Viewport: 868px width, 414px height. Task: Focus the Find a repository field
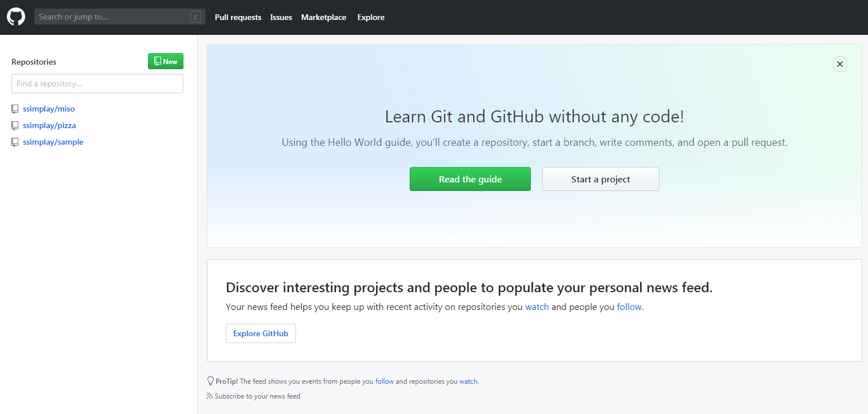[x=97, y=83]
